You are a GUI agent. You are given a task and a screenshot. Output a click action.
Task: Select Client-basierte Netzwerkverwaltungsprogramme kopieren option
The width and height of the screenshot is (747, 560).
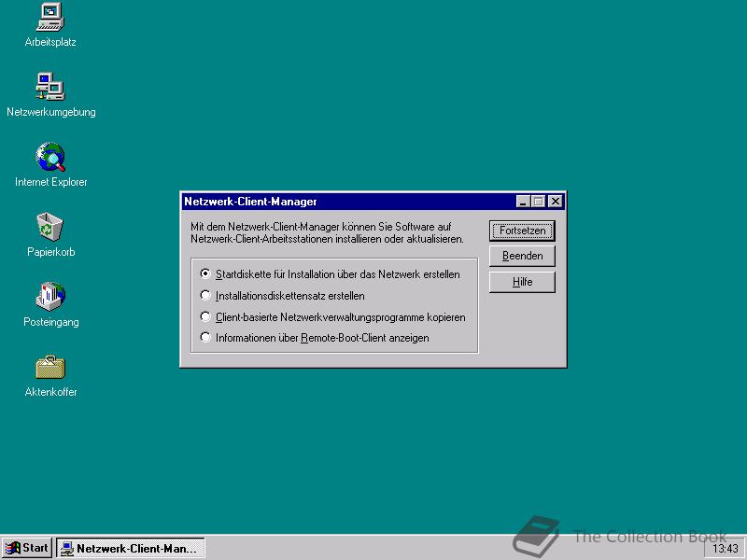point(333,317)
